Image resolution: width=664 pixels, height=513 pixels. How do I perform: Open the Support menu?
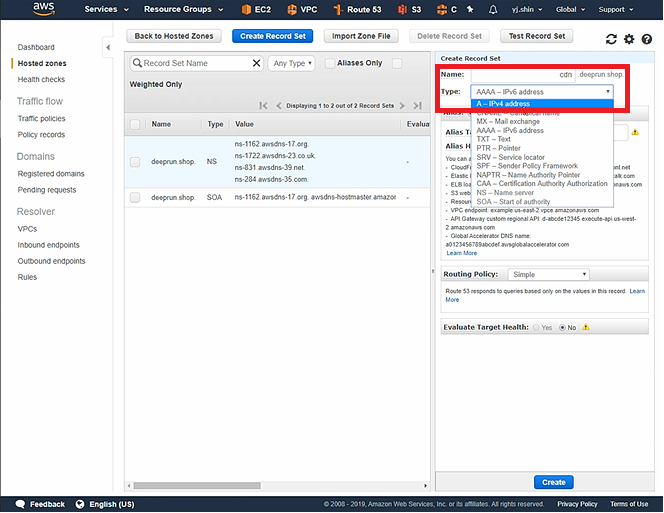coord(616,9)
